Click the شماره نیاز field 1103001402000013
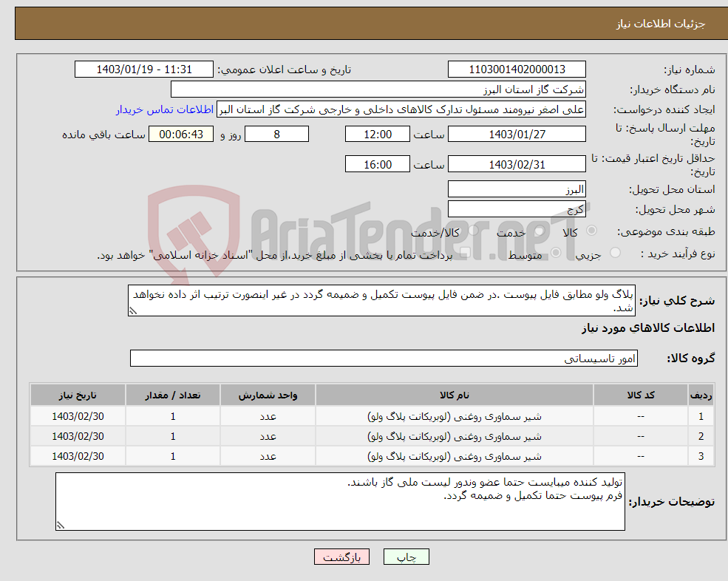The image size is (728, 581). tap(517, 69)
